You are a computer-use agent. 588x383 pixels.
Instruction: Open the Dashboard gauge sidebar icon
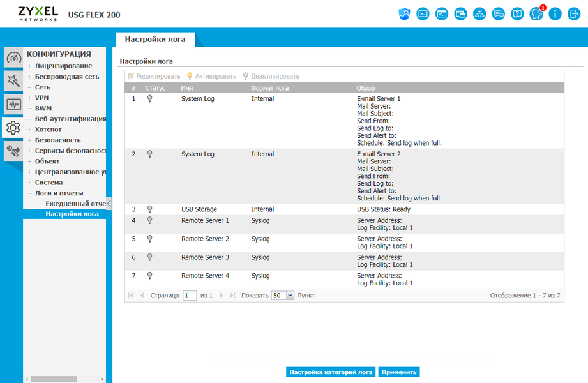pyautogui.click(x=13, y=57)
